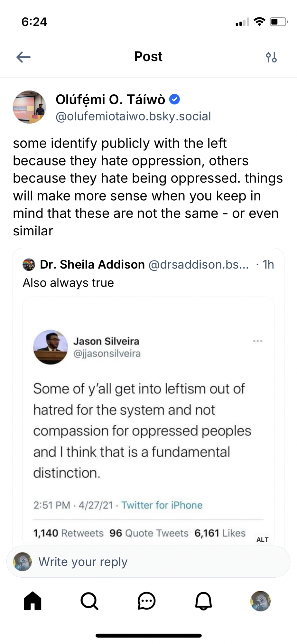
Task: Open Olúfẹ́mi O. Táíwò's profile picture
Action: pyautogui.click(x=29, y=107)
